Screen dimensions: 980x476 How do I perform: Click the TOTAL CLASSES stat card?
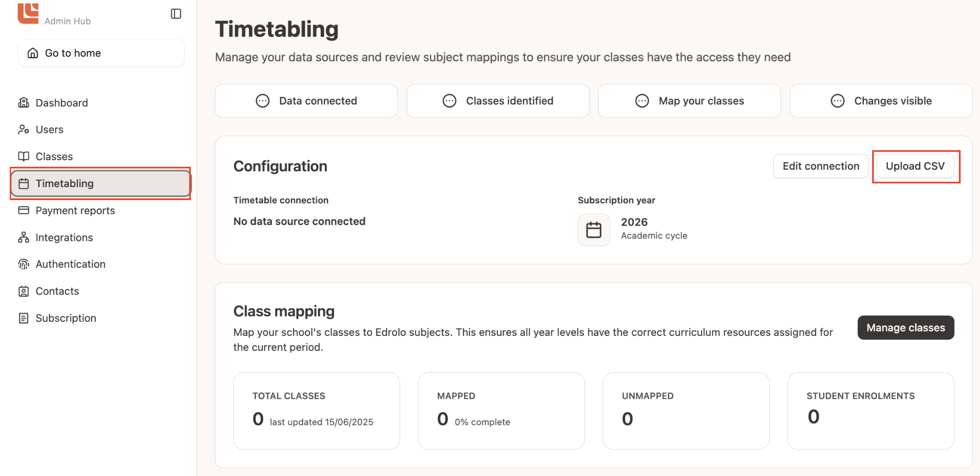316,411
